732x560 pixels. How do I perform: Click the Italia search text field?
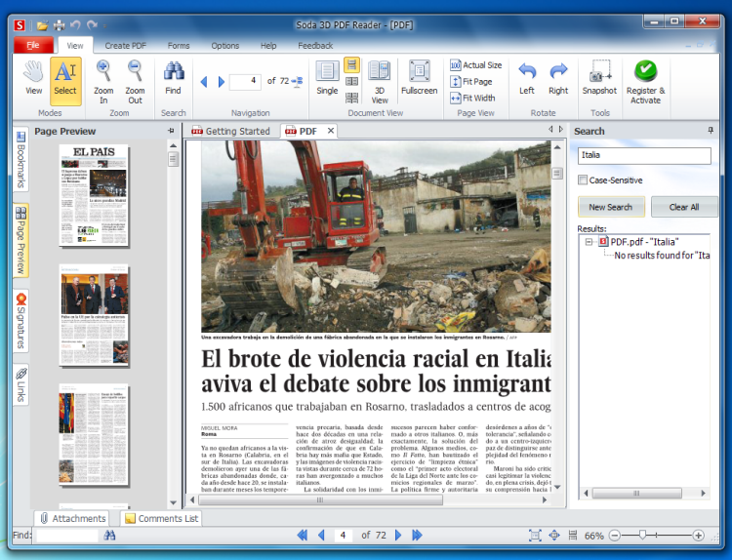[x=643, y=155]
